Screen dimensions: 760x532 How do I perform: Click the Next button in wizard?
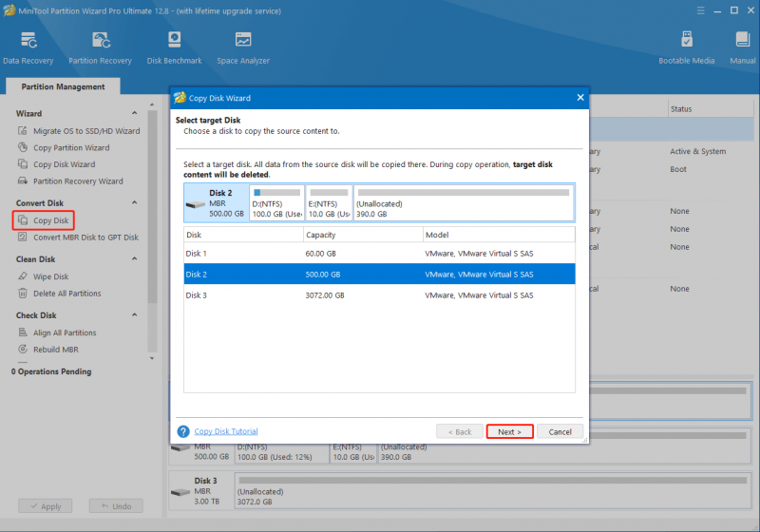pyautogui.click(x=509, y=431)
